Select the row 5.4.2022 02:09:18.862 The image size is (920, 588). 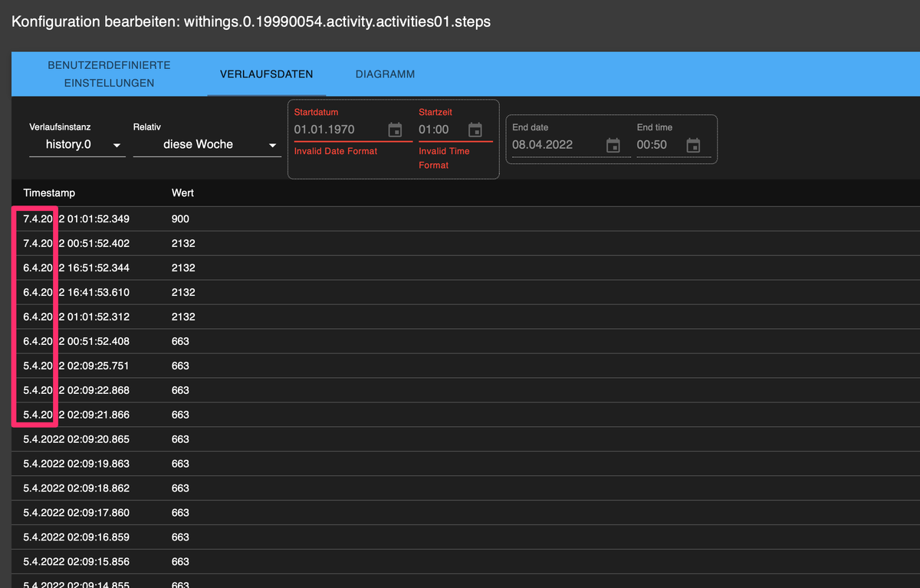465,488
